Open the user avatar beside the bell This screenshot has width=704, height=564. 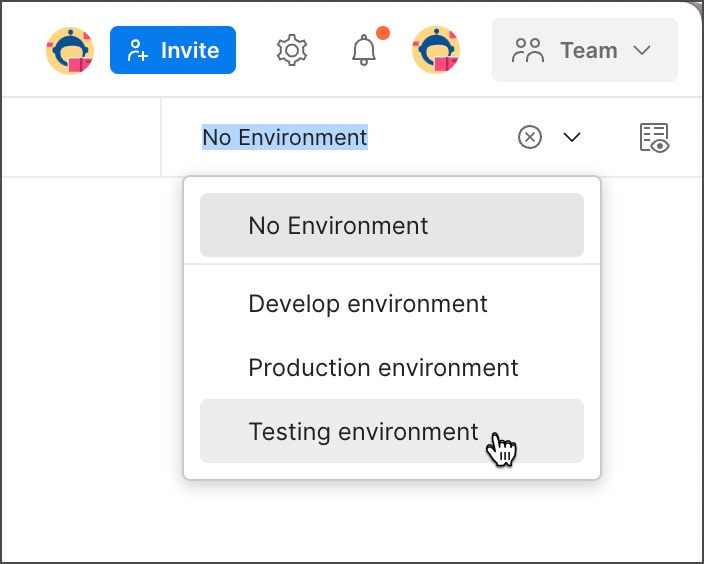pos(436,50)
